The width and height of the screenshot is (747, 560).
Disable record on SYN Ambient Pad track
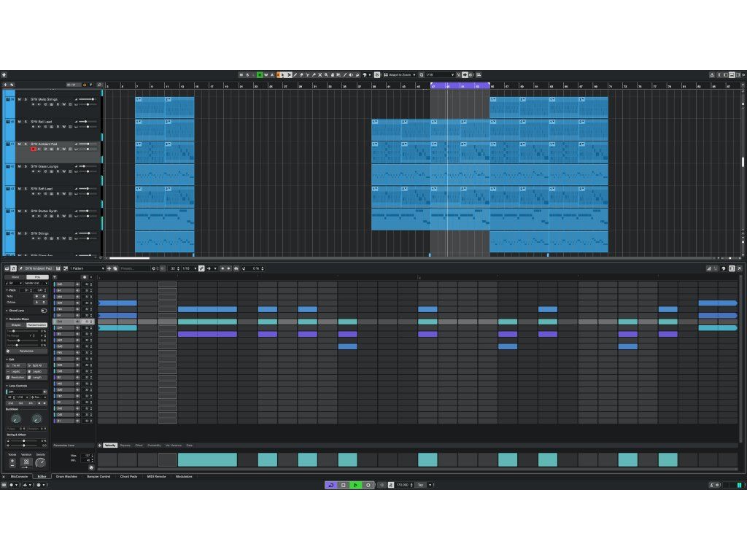point(33,149)
